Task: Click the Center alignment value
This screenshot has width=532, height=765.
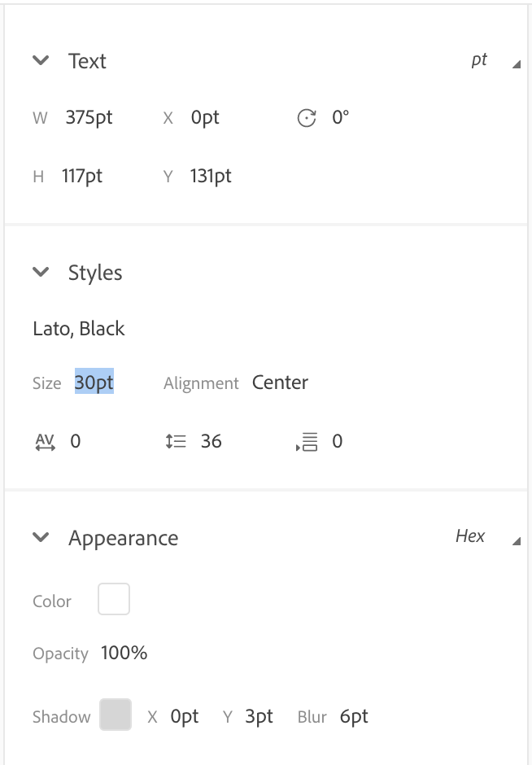Action: [280, 382]
